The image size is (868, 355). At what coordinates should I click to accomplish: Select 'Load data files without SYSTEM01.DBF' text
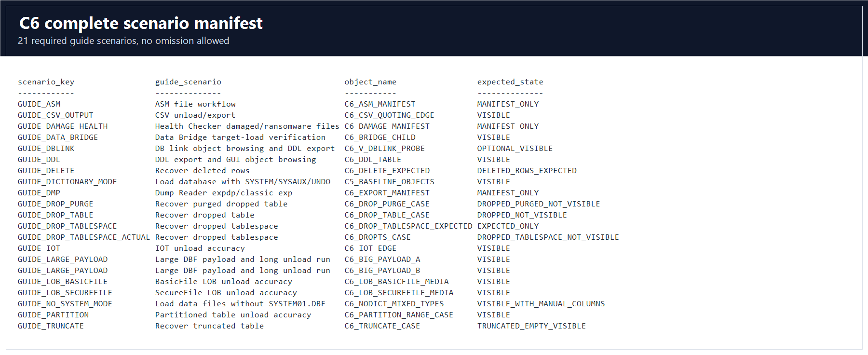click(240, 304)
